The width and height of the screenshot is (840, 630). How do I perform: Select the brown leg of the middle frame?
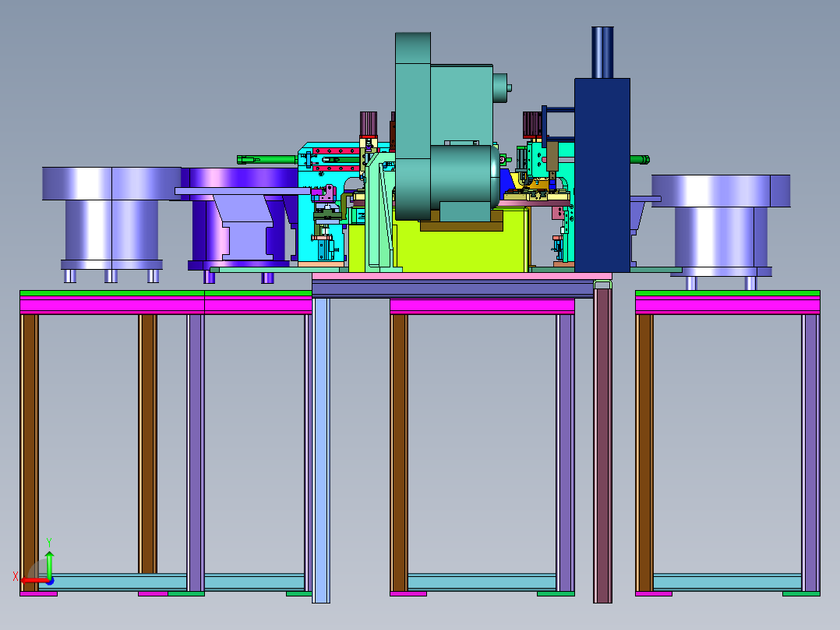point(399,453)
